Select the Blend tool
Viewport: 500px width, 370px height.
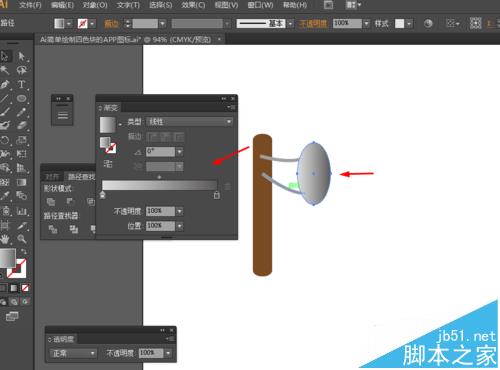pos(21,196)
